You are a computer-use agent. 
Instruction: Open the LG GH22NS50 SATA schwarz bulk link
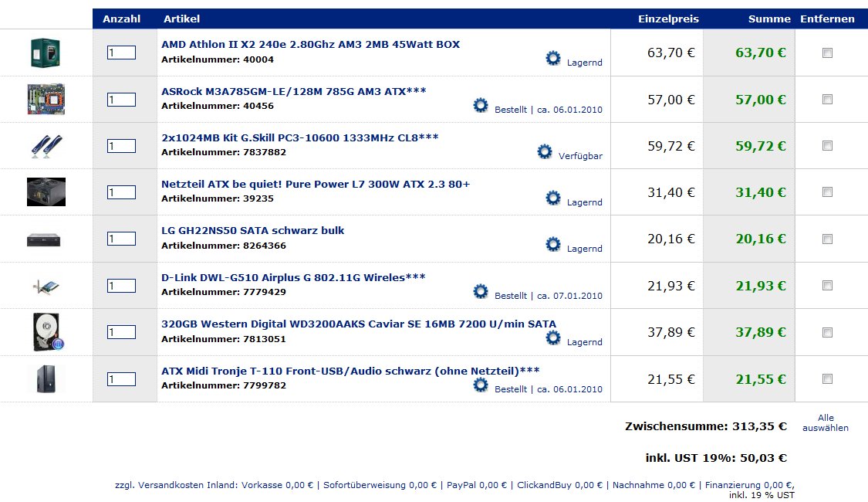pyautogui.click(x=253, y=230)
